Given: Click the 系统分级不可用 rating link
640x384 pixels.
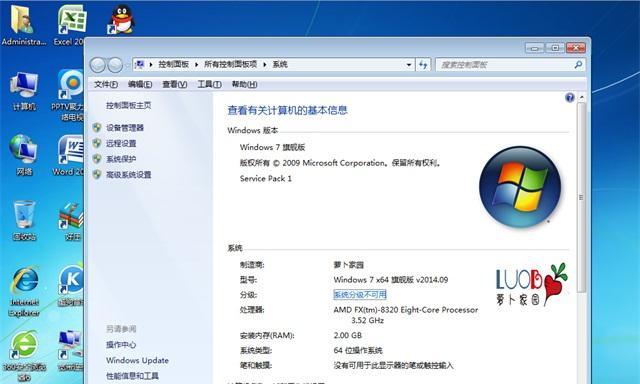Looking at the screenshot, I should point(360,295).
